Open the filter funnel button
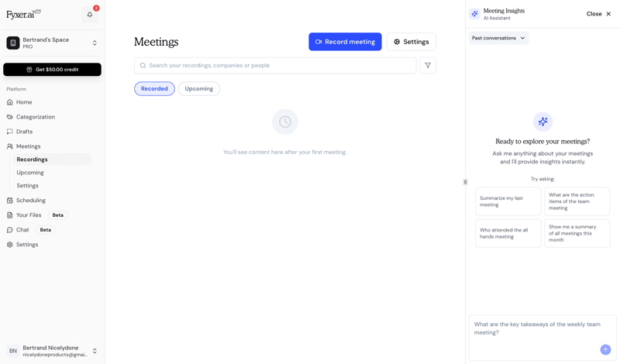 pyautogui.click(x=428, y=65)
